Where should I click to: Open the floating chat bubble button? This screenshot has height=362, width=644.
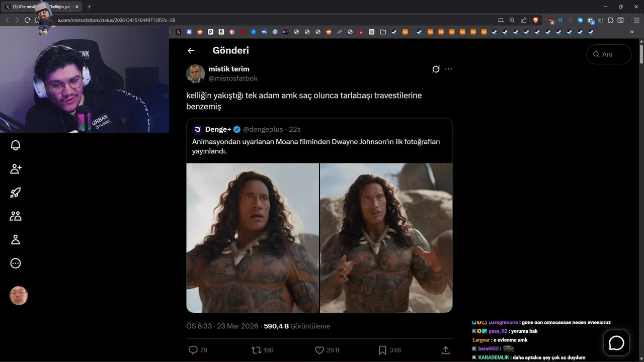point(616,343)
